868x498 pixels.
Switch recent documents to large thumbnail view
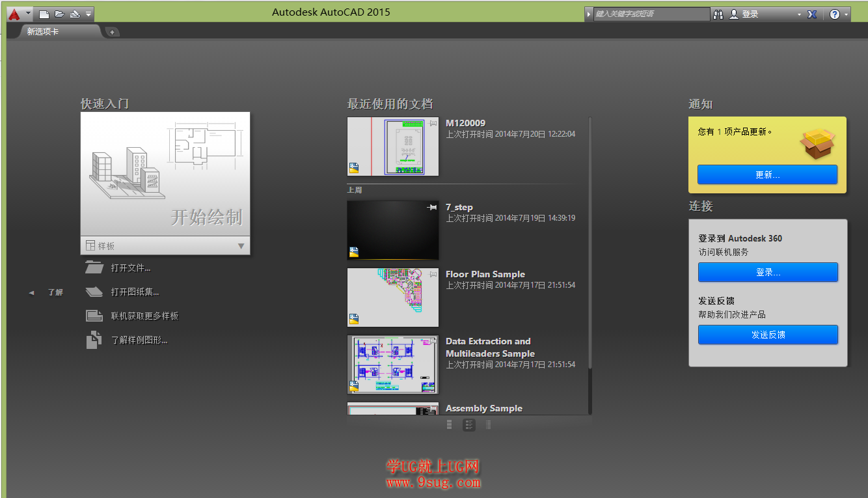point(450,425)
